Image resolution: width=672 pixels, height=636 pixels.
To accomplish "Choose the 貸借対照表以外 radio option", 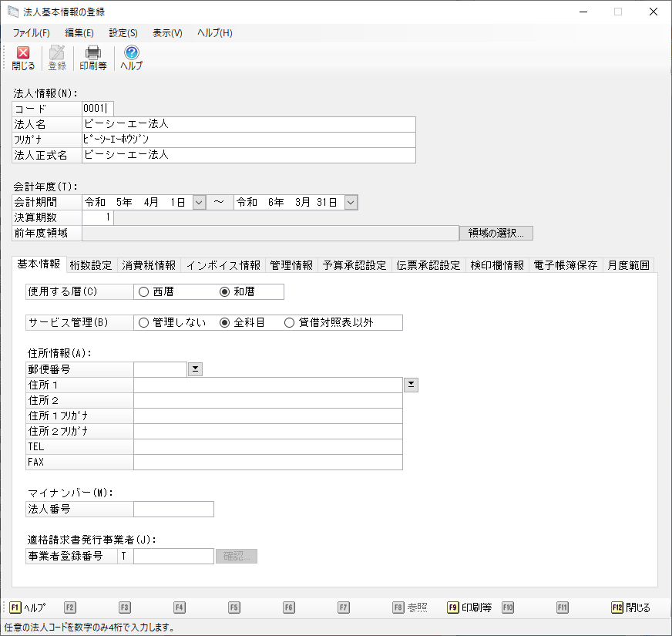I will click(290, 323).
